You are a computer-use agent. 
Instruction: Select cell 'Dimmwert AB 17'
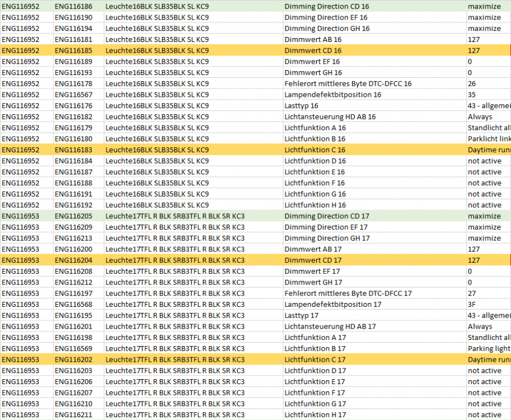pos(374,249)
